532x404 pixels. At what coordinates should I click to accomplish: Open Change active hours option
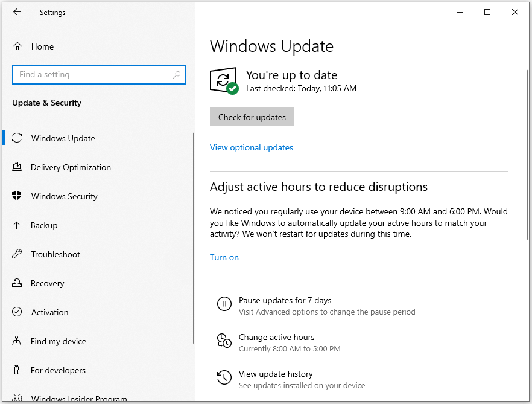tap(276, 337)
